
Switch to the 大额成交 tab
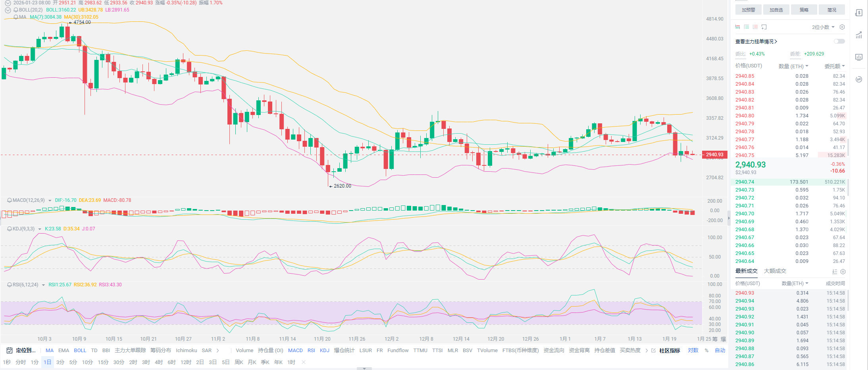(x=775, y=271)
